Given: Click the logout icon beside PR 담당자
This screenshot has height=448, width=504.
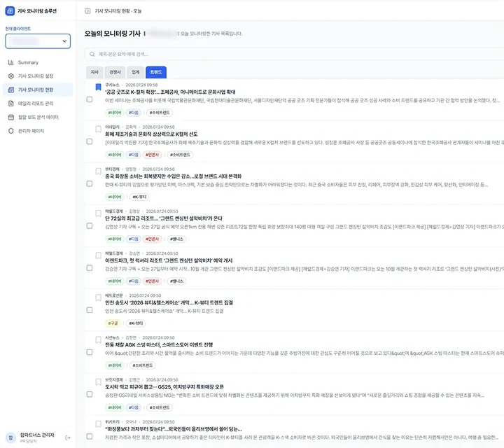Looking at the screenshot, I should point(68,437).
